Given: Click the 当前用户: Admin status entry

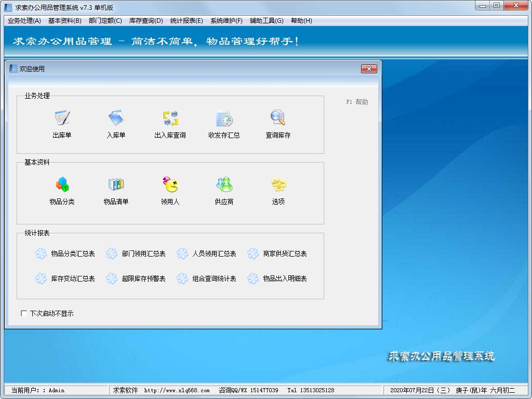Looking at the screenshot, I should point(37,390).
